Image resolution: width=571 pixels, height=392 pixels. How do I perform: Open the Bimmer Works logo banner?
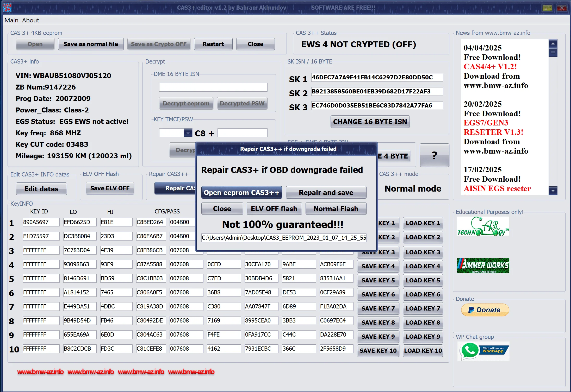[483, 265]
